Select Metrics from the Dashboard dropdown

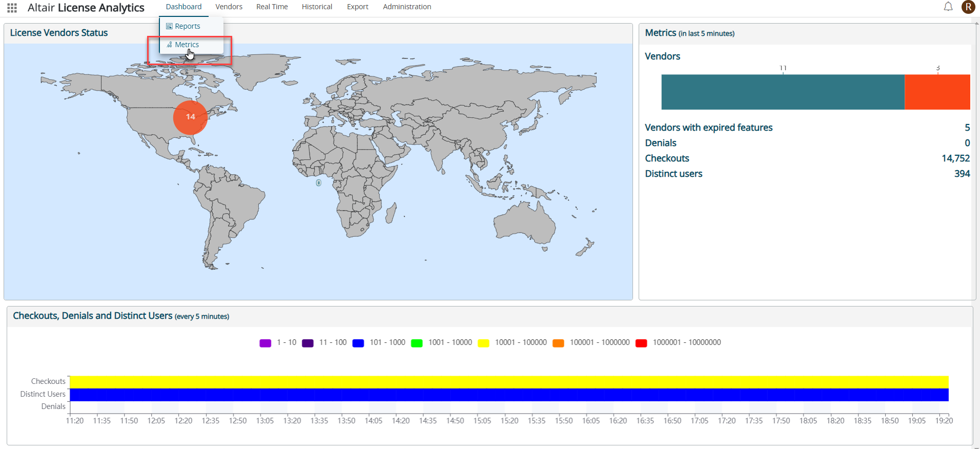click(x=187, y=45)
